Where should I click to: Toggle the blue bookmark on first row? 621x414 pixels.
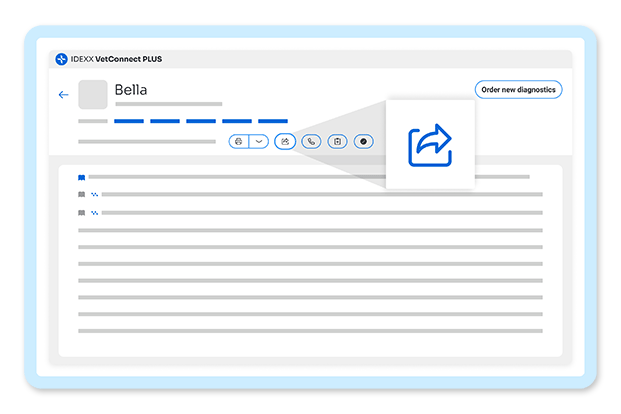[82, 177]
